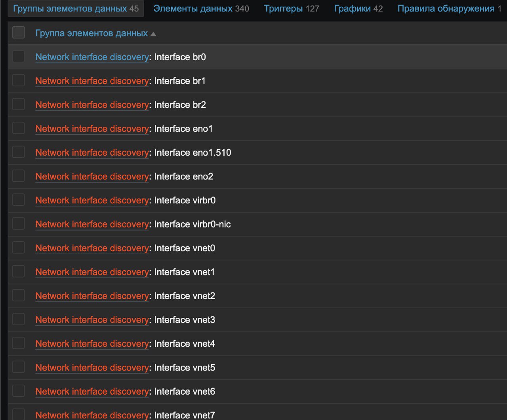Check the Interface eno1 row checkbox
This screenshot has width=507, height=420.
click(x=19, y=128)
